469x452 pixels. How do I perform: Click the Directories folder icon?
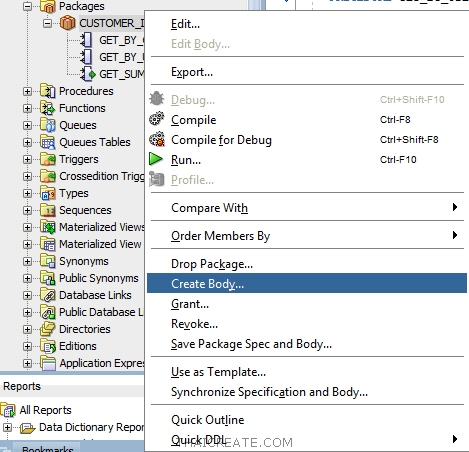pos(48,329)
